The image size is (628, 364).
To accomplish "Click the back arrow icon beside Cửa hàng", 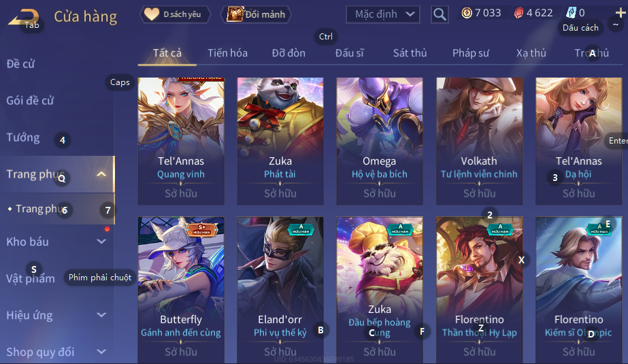I will (23, 18).
